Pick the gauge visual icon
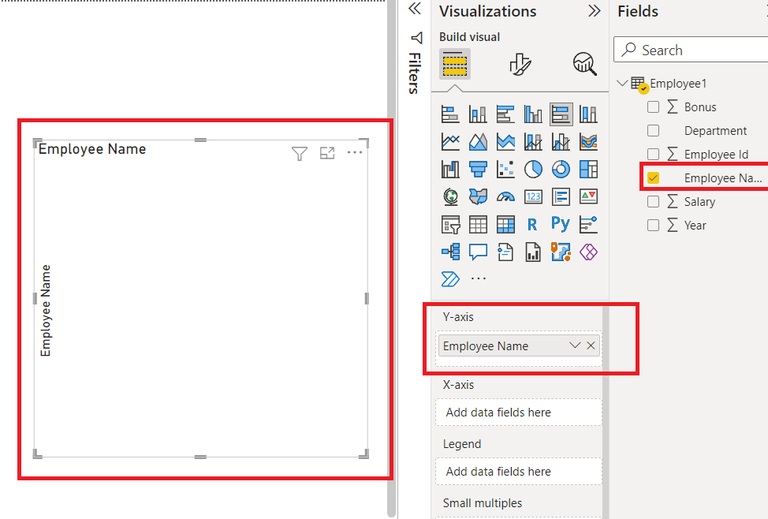This screenshot has height=519, width=768. pos(505,197)
